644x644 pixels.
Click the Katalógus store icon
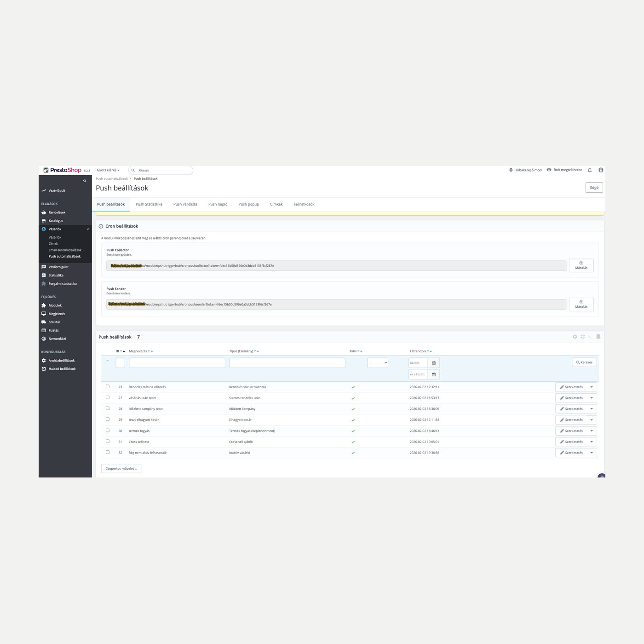pos(44,221)
